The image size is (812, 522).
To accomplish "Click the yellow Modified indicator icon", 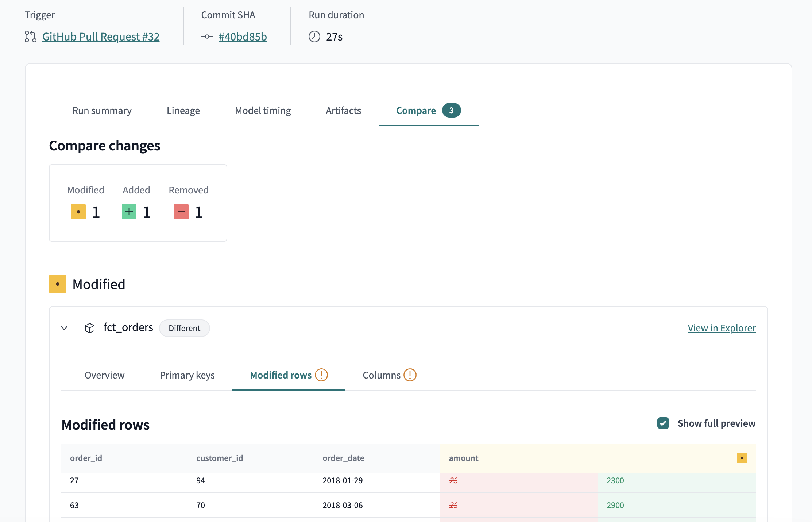I will [x=78, y=212].
